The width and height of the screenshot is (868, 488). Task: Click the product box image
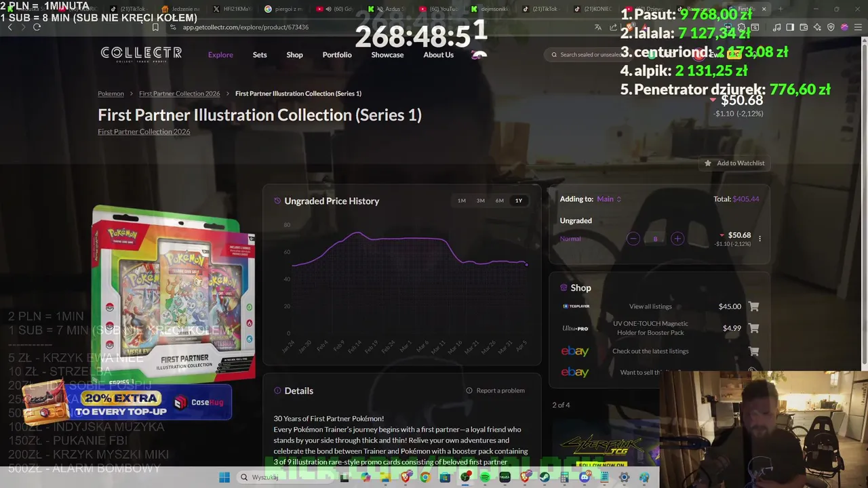tap(174, 295)
